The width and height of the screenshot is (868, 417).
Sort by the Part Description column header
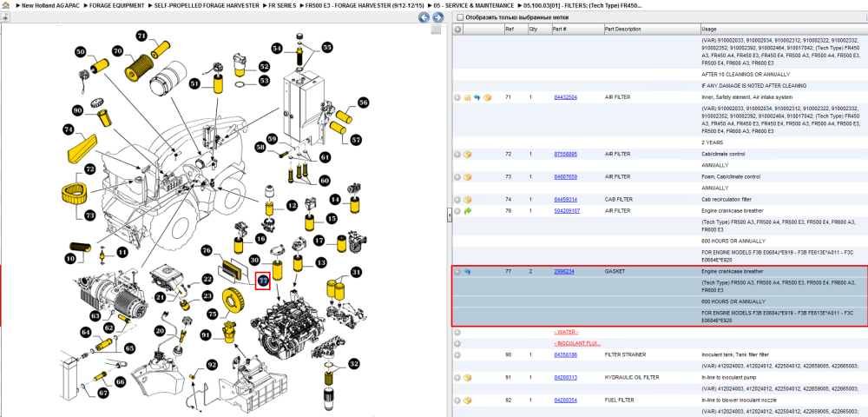pyautogui.click(x=651, y=30)
